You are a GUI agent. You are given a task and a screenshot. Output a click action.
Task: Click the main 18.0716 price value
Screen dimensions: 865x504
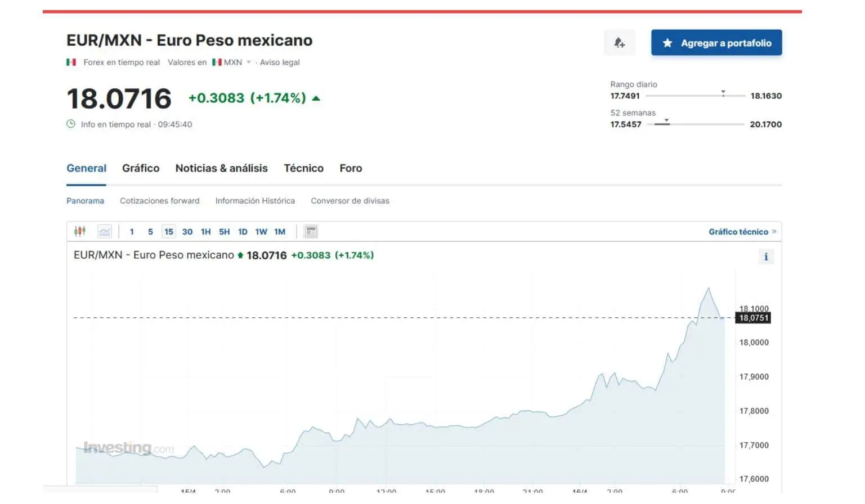pyautogui.click(x=119, y=98)
